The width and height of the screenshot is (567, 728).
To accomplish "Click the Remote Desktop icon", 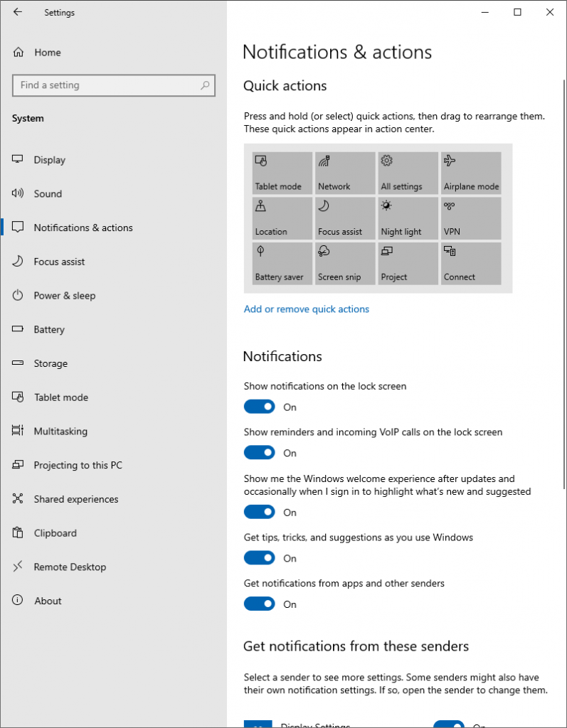I will [x=18, y=566].
